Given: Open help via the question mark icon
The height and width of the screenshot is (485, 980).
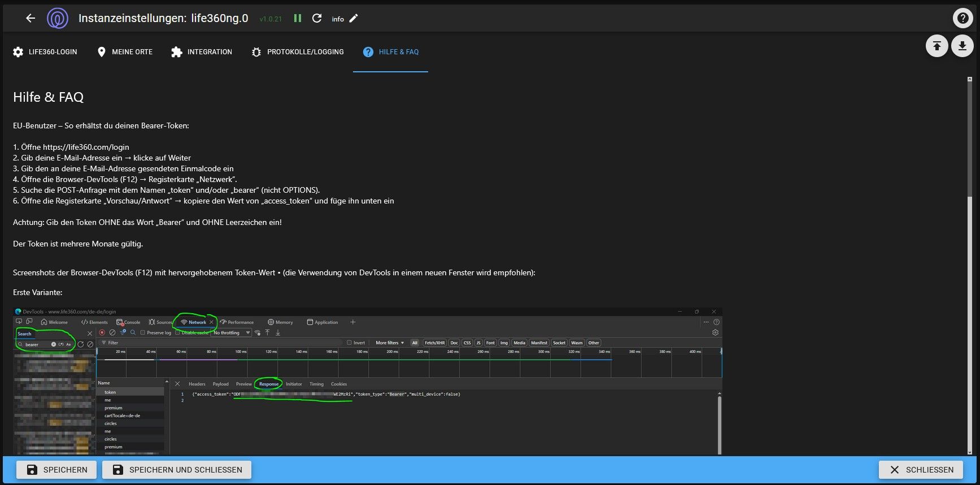Looking at the screenshot, I should click(962, 18).
